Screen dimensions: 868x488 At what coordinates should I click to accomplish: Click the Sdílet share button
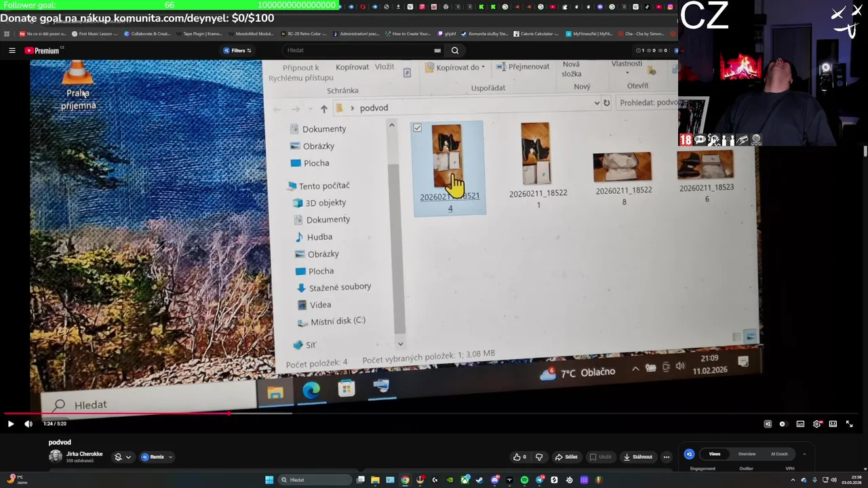566,457
